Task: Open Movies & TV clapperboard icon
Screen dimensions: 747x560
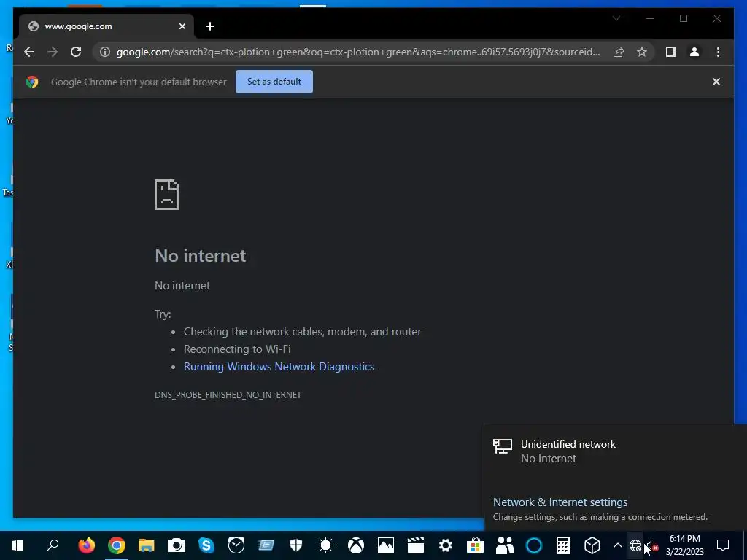Action: pyautogui.click(x=415, y=545)
